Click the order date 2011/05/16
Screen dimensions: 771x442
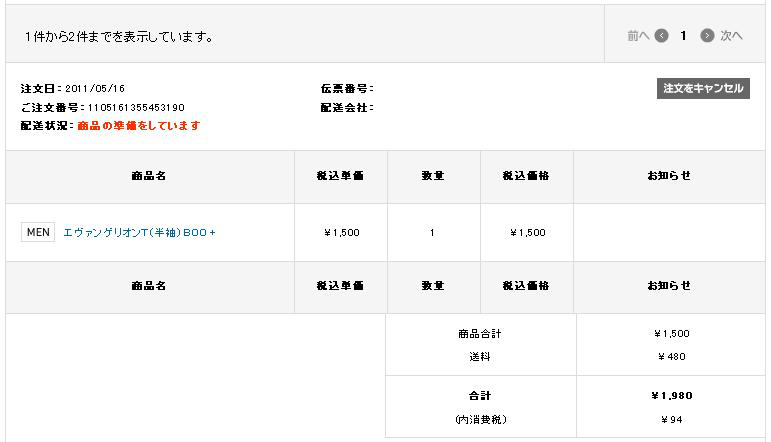coord(95,89)
